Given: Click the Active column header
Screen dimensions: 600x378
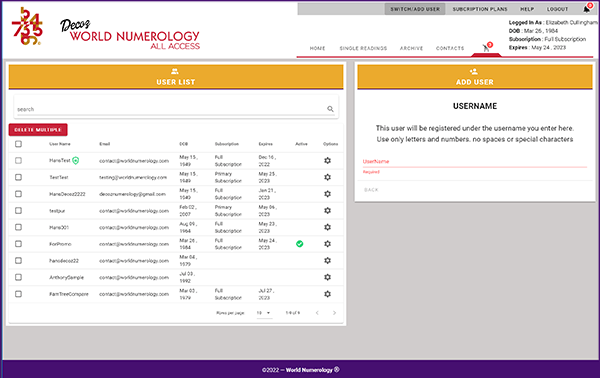Looking at the screenshot, I should 301,144.
